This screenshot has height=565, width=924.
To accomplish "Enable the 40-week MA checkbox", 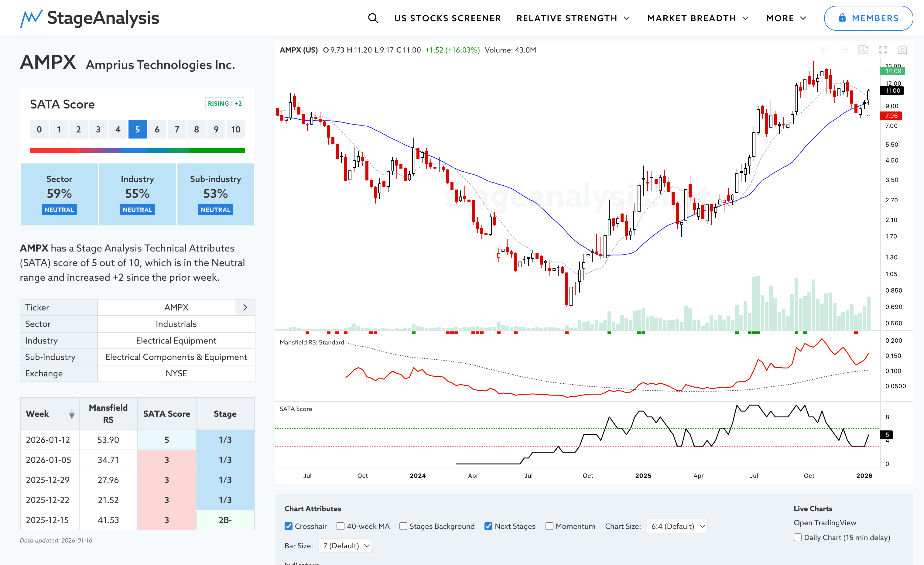I will 341,526.
